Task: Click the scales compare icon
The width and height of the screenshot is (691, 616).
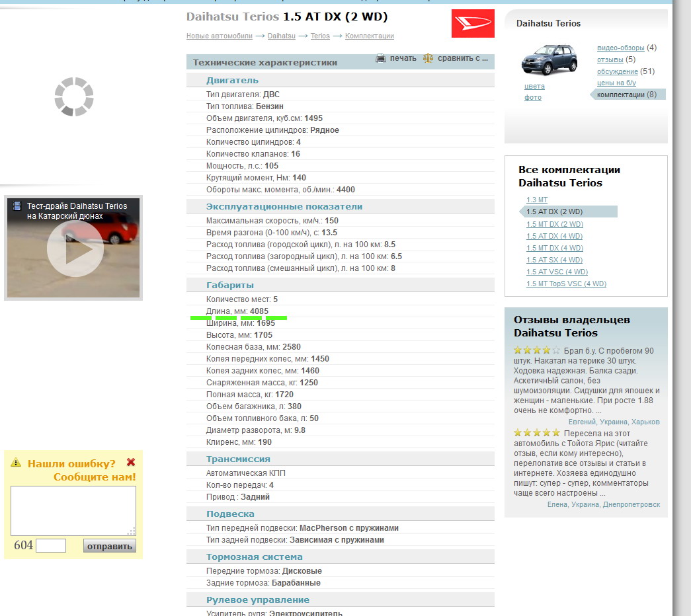Action: tap(428, 58)
